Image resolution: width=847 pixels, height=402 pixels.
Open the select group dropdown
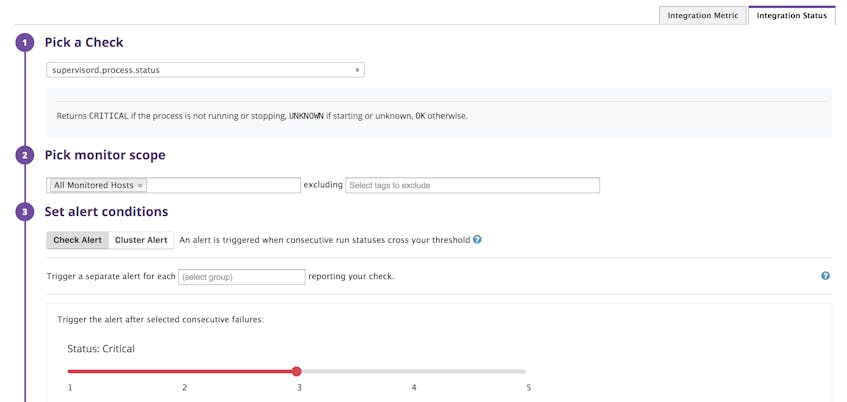point(241,277)
